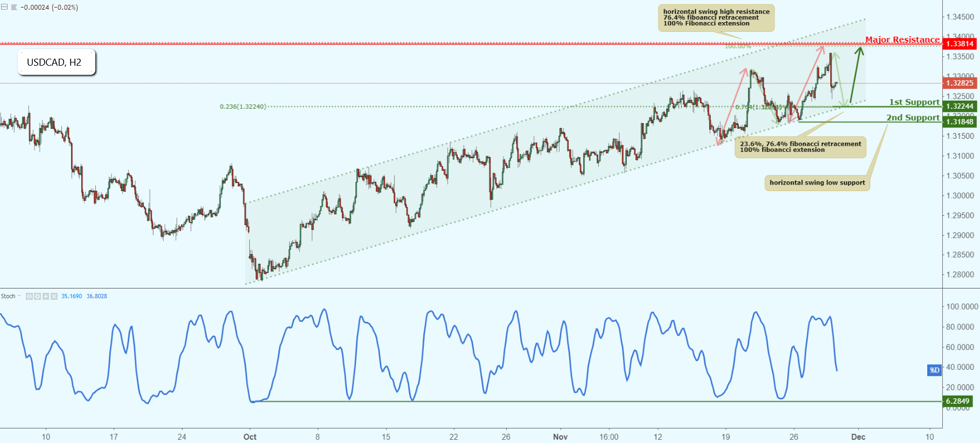Screen dimensions: 980x443
Task: Click the 100.0000 stochastic scale value
Action: point(962,307)
